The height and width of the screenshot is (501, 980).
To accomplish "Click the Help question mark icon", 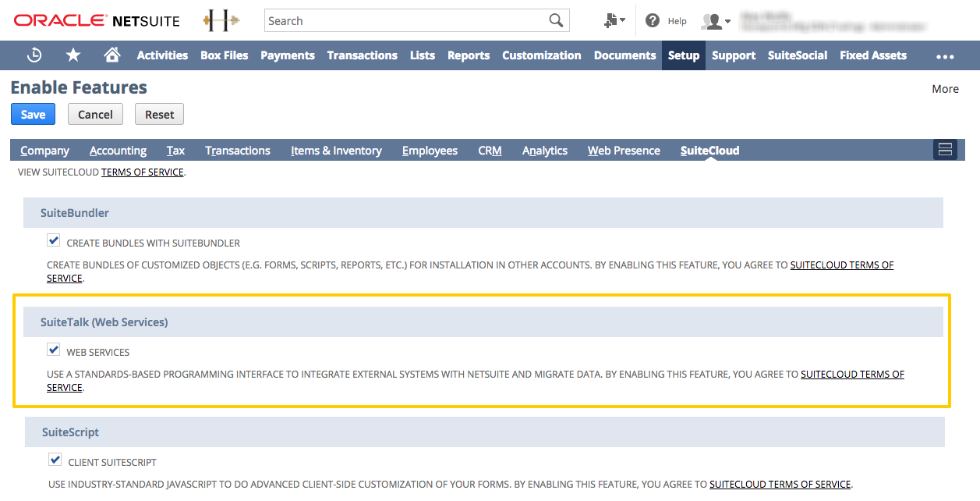I will click(653, 21).
